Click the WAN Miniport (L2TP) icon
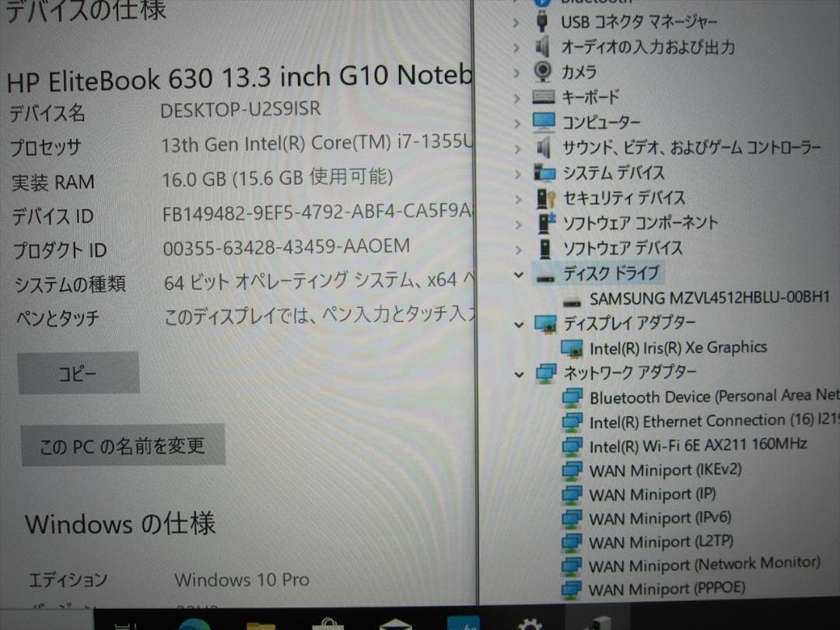Screen dimensions: 840x630 click(x=572, y=541)
